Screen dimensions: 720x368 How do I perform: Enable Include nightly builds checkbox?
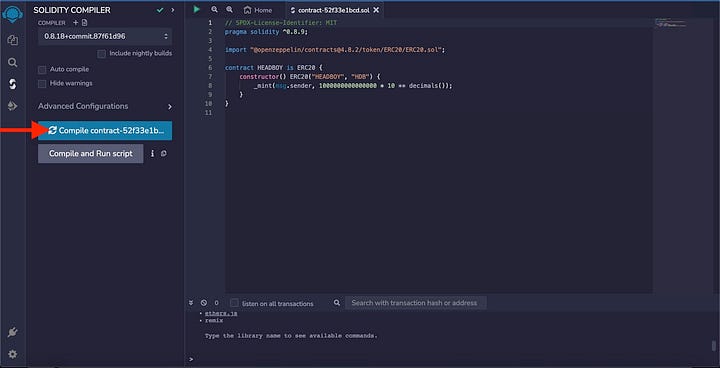pyautogui.click(x=101, y=54)
